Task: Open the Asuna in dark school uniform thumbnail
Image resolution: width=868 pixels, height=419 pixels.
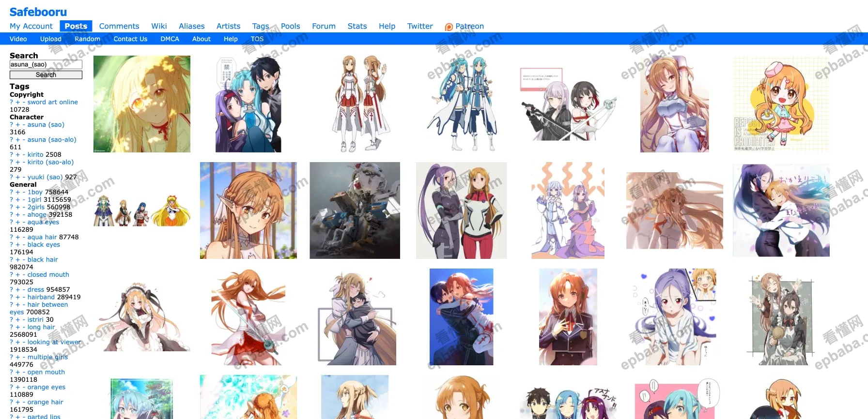Action: (x=568, y=317)
